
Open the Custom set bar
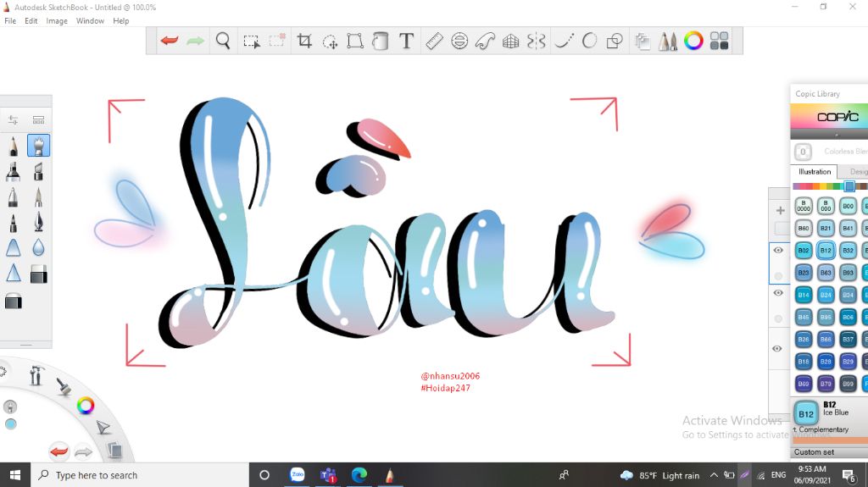tap(829, 452)
